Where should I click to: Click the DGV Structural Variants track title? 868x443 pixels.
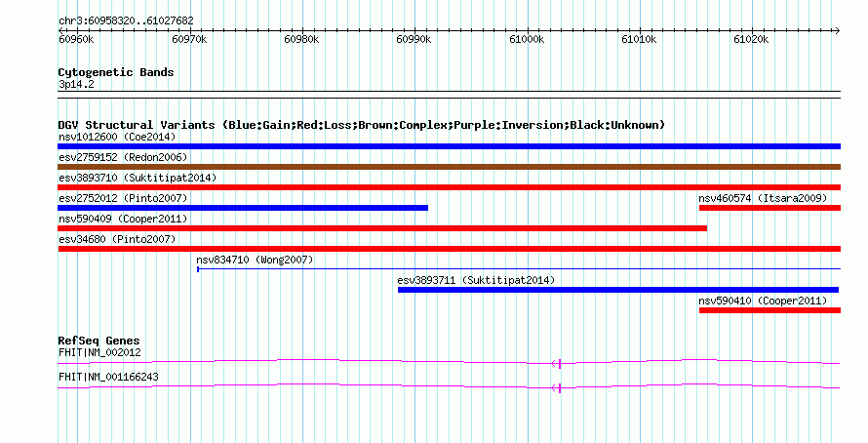pyautogui.click(x=361, y=125)
